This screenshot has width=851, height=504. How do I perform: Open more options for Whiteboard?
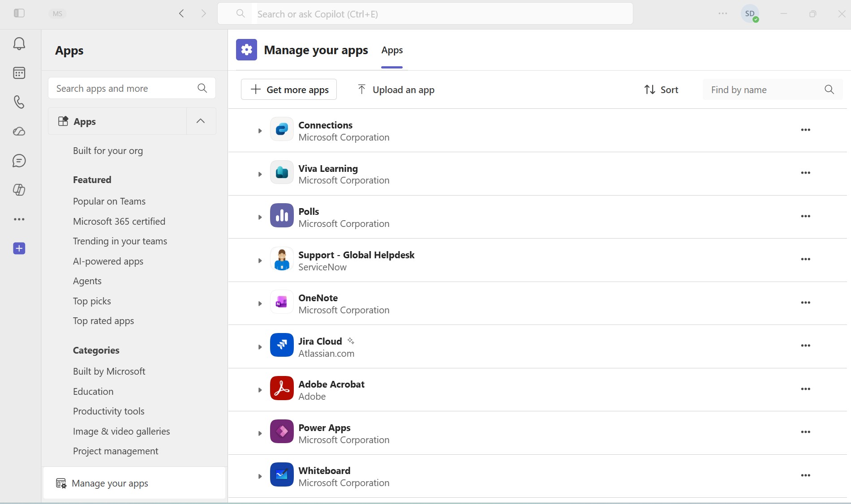tap(805, 475)
